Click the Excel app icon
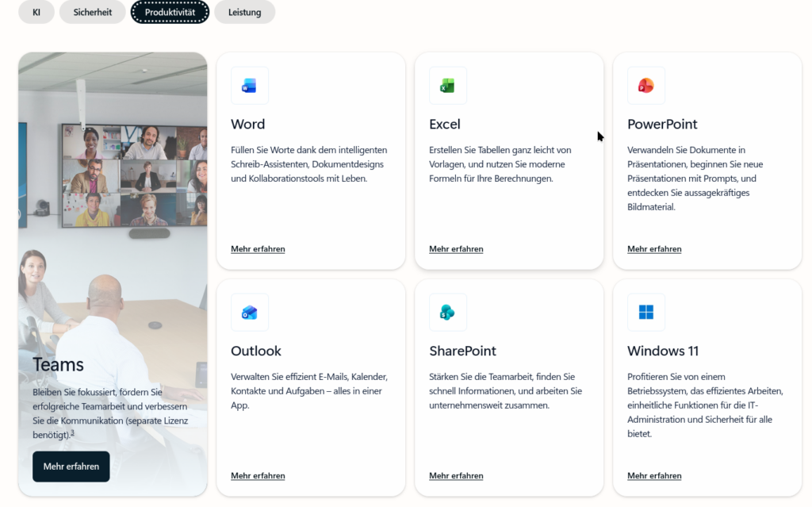 (447, 86)
